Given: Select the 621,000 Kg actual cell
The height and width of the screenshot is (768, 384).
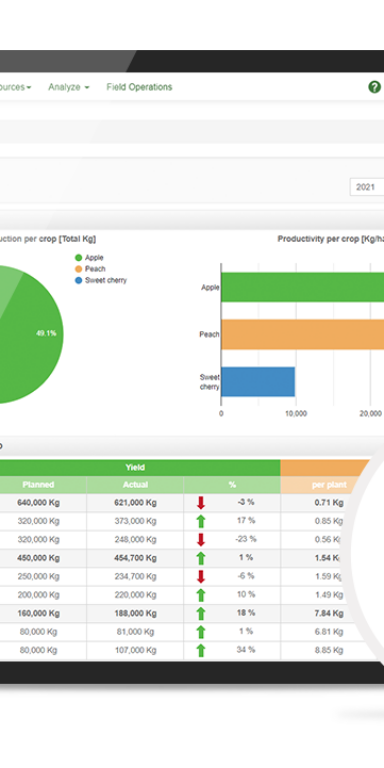Looking at the screenshot, I should coord(135,503).
